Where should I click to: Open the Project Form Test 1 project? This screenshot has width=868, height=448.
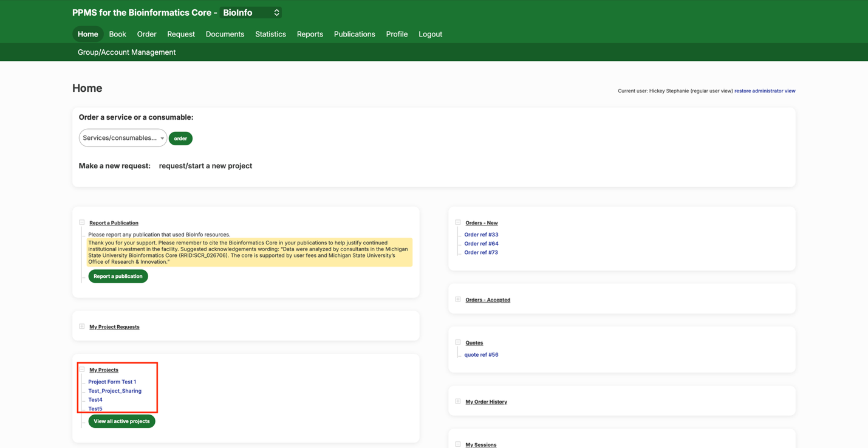pyautogui.click(x=112, y=382)
